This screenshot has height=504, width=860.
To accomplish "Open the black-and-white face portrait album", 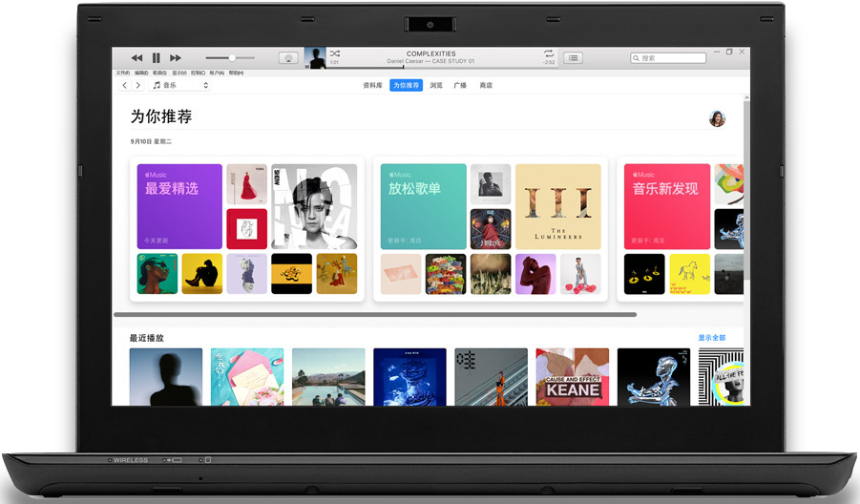I will tap(314, 207).
